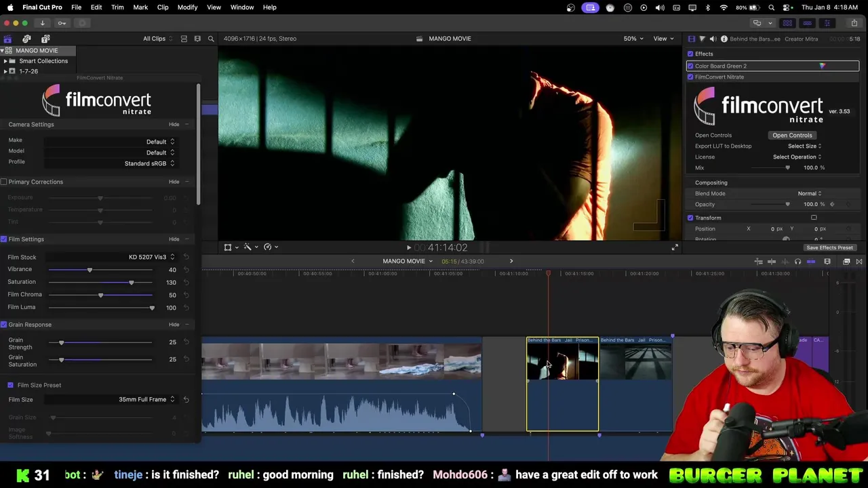This screenshot has width=868, height=488.
Task: Show the Video inspector tab icon
Action: point(691,39)
